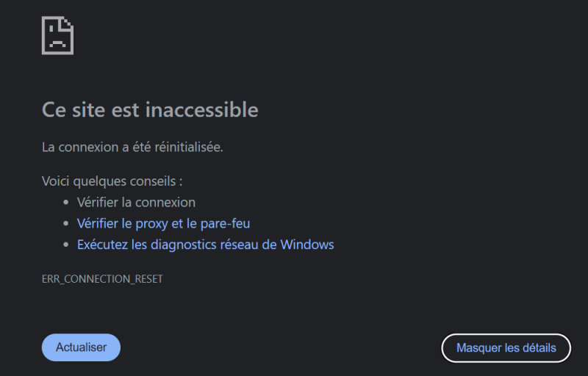Click the Vérifier la connexion suggestion text
This screenshot has width=588, height=376.
(x=136, y=202)
